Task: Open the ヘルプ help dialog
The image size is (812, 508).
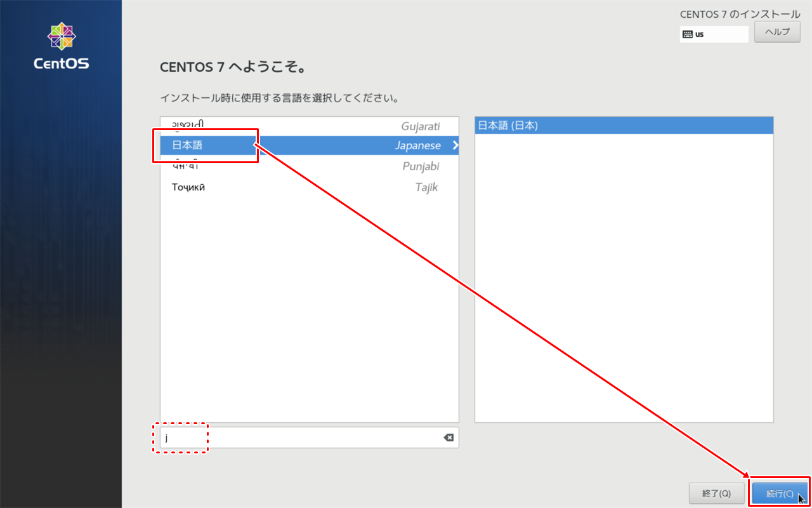Action: tap(777, 32)
